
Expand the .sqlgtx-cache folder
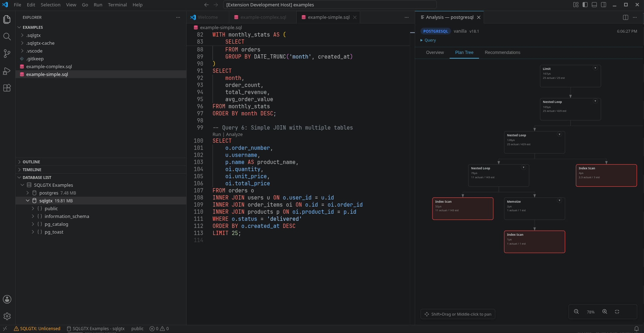click(x=22, y=43)
